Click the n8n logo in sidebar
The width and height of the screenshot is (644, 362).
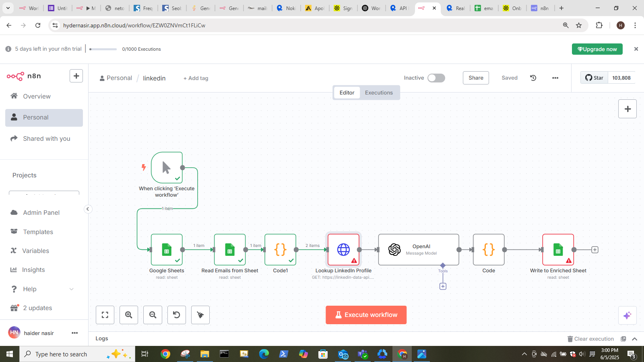(x=24, y=76)
